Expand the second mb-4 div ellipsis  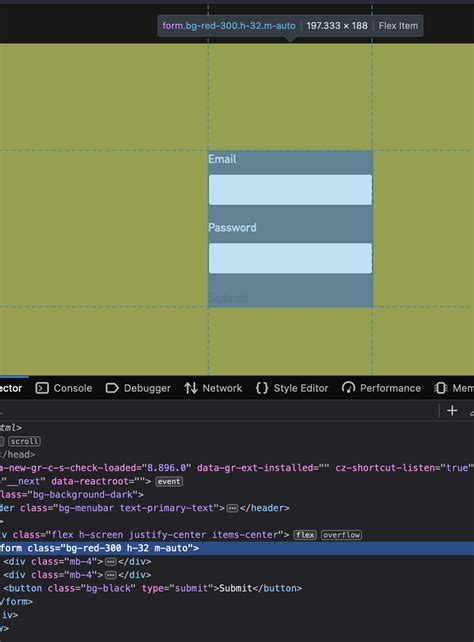click(x=111, y=575)
